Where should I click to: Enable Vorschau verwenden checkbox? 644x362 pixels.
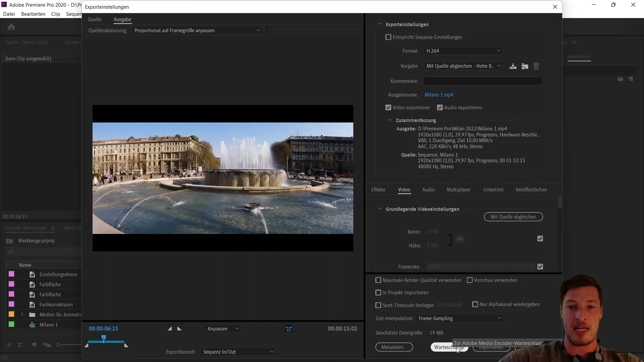[x=470, y=280]
